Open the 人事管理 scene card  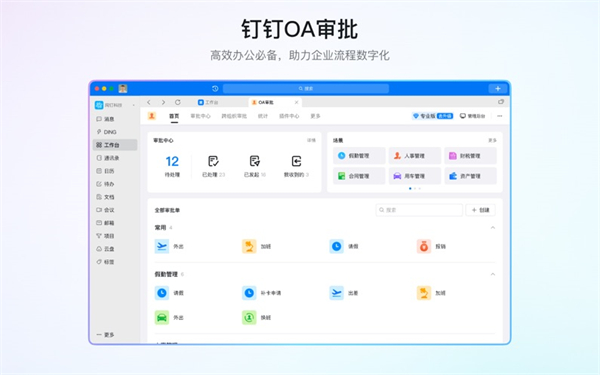point(415,156)
